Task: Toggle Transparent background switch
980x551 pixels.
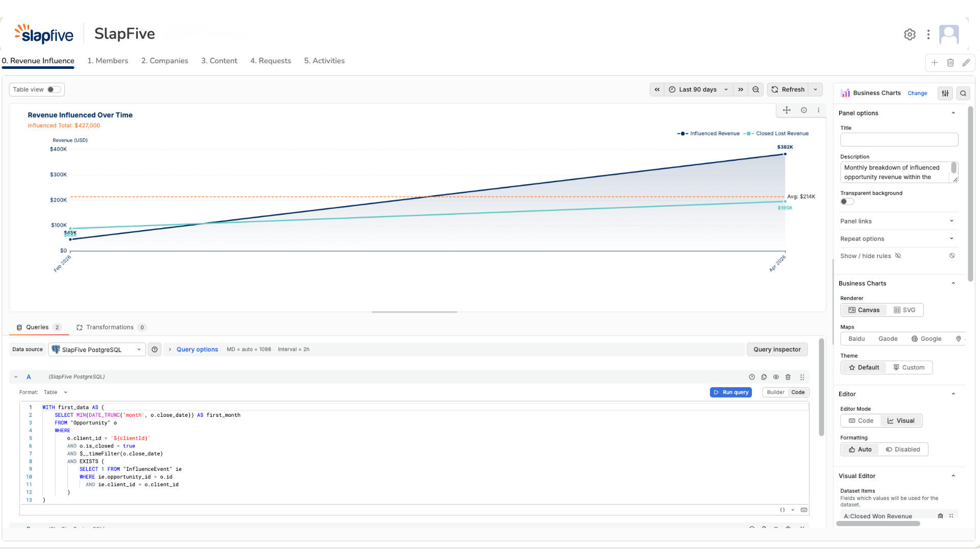Action: (x=847, y=202)
